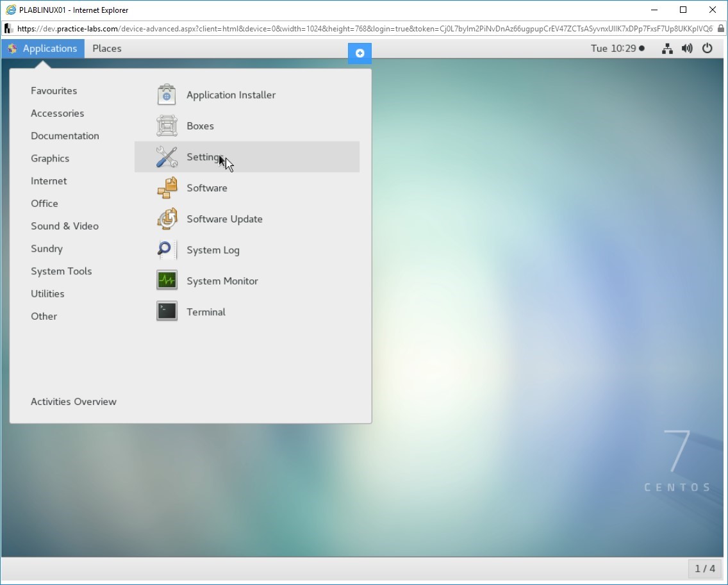Expand the Places menu
This screenshot has height=585, width=728.
pyautogui.click(x=106, y=49)
